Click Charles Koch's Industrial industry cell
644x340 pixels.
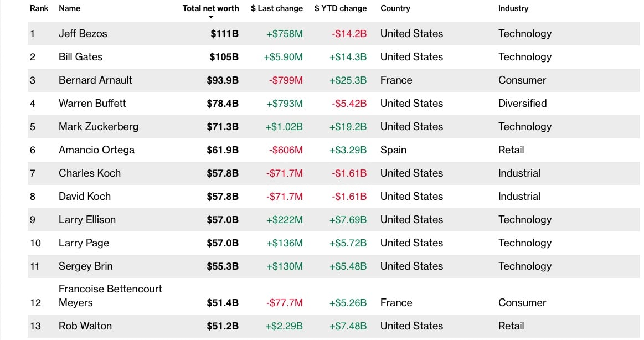point(519,173)
